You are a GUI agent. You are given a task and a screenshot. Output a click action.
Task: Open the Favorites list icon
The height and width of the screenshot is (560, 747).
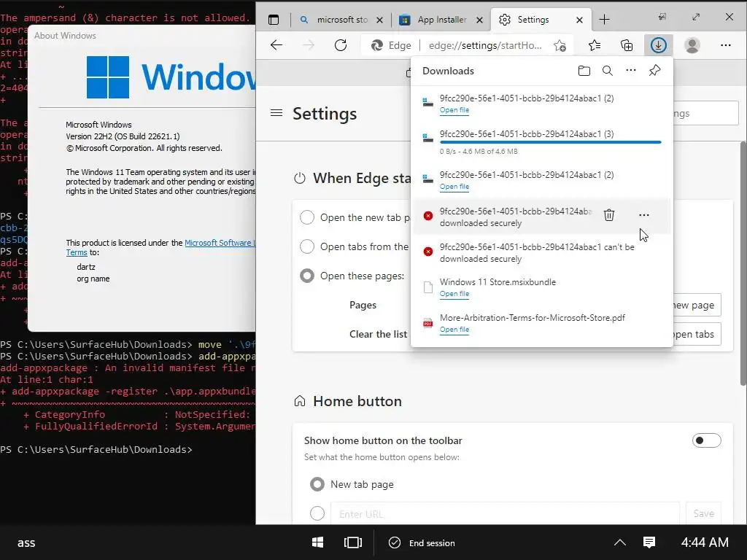(595, 45)
